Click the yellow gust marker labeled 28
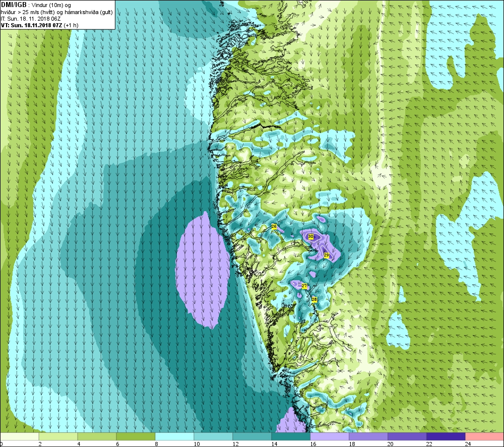 click(314, 299)
